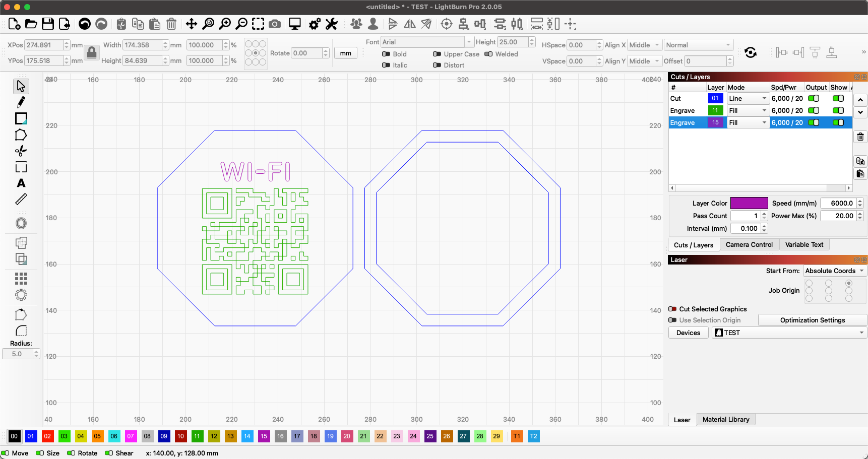Select the Edit Nodes pencil tool
Screen dimensions: 868x459
(21, 102)
